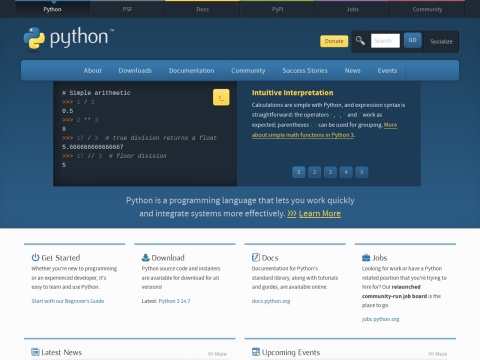Screen dimensions: 480x360
Task: Click the Latest News heading
Action: point(61,352)
